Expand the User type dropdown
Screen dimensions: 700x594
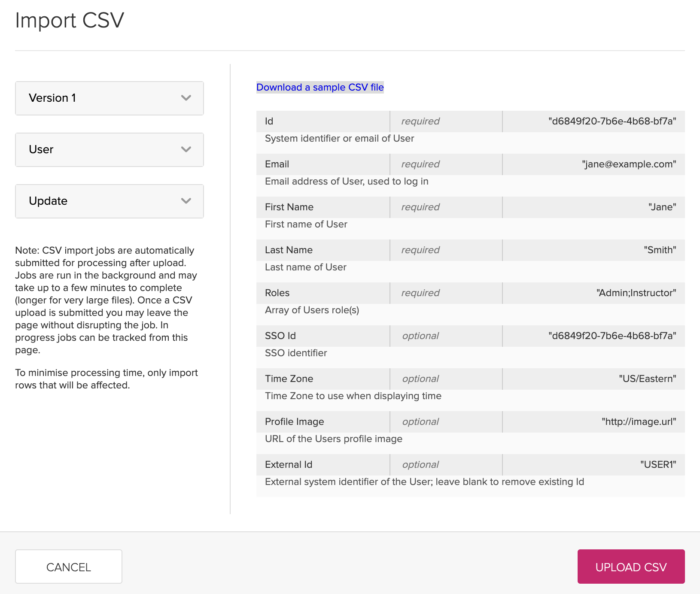109,150
